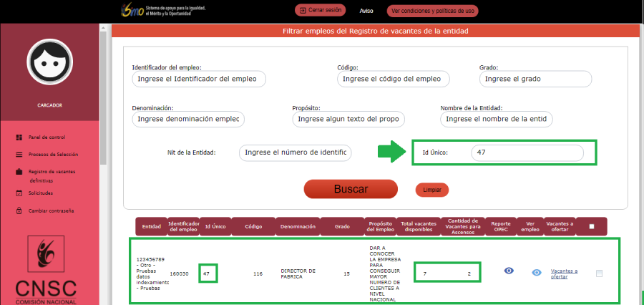
Task: Click the Reporte OPEC eye icon
Action: [509, 271]
